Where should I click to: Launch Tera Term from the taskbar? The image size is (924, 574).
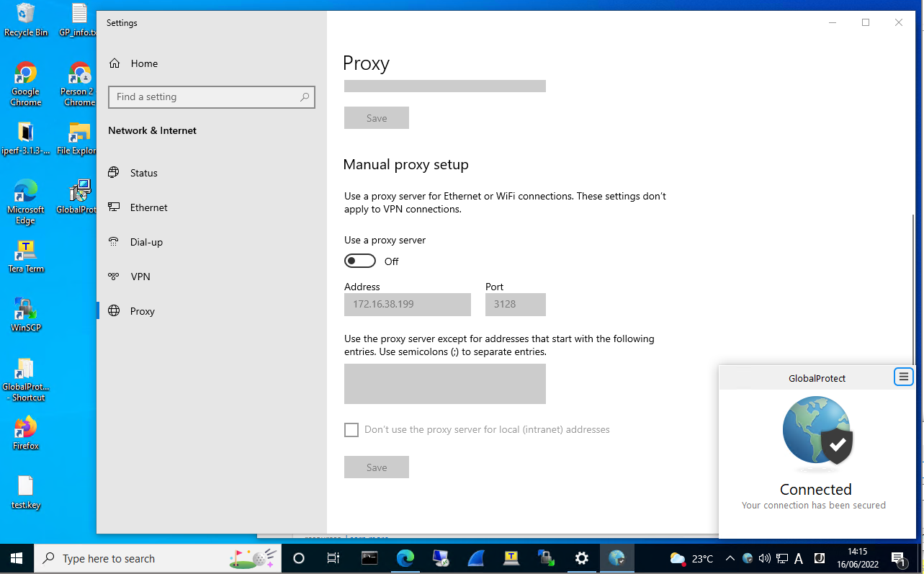511,558
